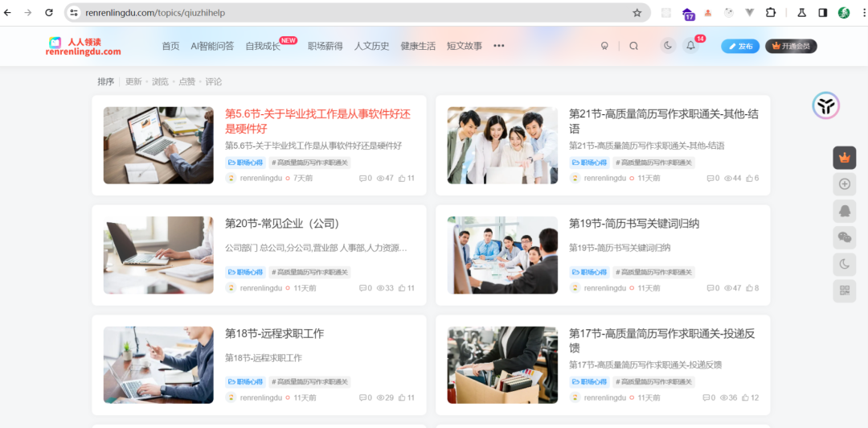Click the QR code icon in sidebar
The image size is (868, 428).
[844, 290]
